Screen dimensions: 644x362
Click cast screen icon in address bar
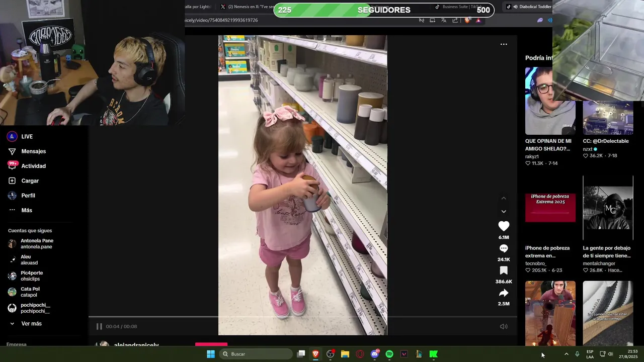(432, 20)
